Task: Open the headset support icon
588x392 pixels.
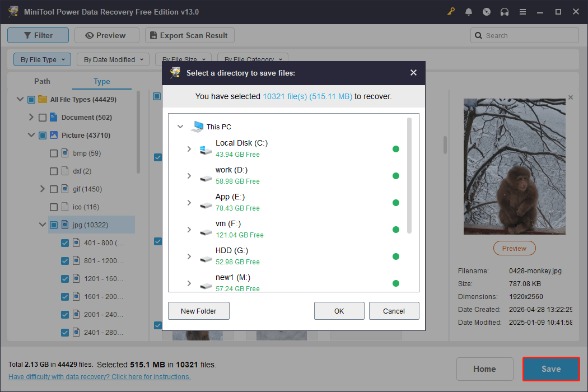Action: point(505,12)
